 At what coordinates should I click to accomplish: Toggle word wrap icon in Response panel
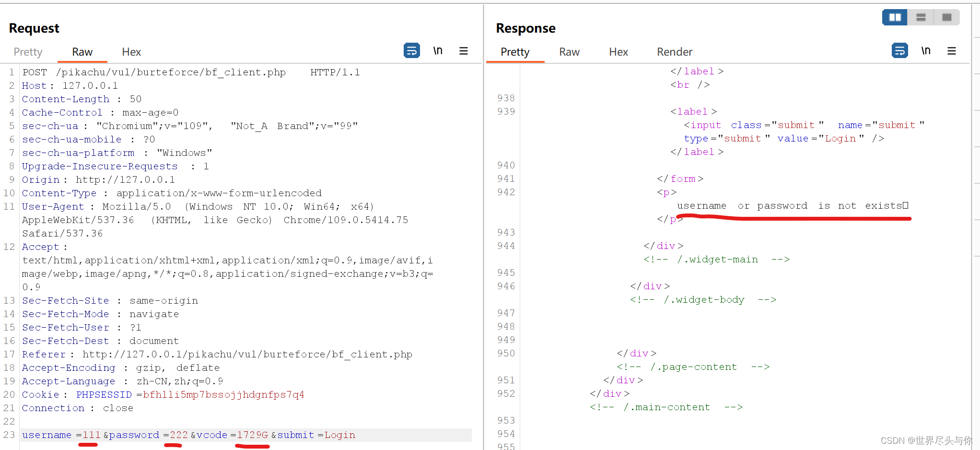(900, 50)
